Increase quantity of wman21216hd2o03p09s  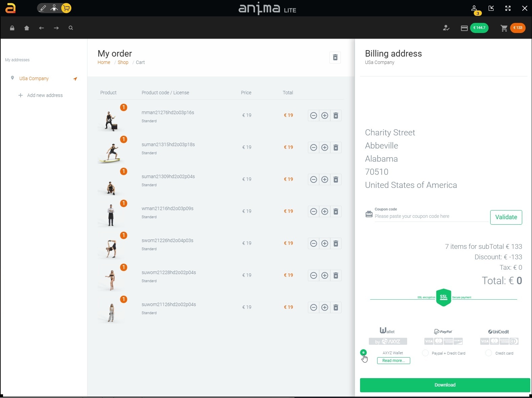coord(324,211)
